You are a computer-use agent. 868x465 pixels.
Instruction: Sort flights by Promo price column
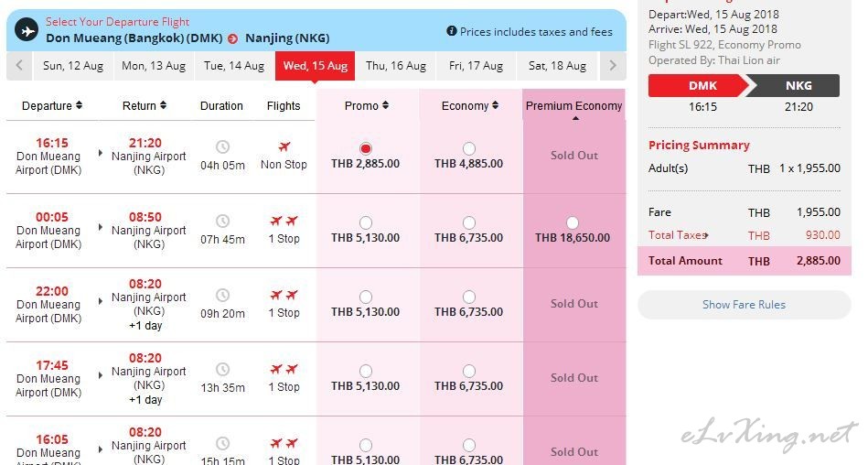pyautogui.click(x=366, y=106)
